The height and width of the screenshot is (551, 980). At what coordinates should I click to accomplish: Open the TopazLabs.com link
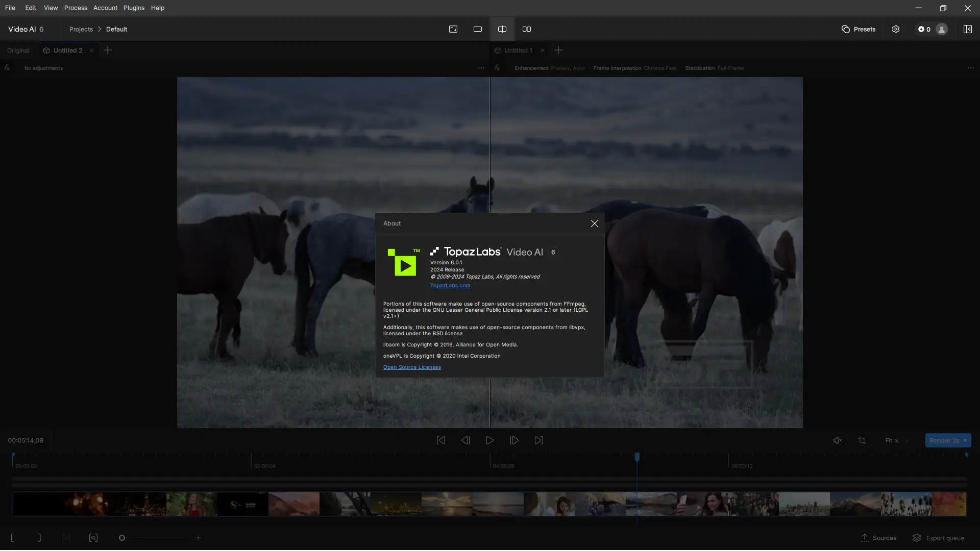tap(450, 286)
